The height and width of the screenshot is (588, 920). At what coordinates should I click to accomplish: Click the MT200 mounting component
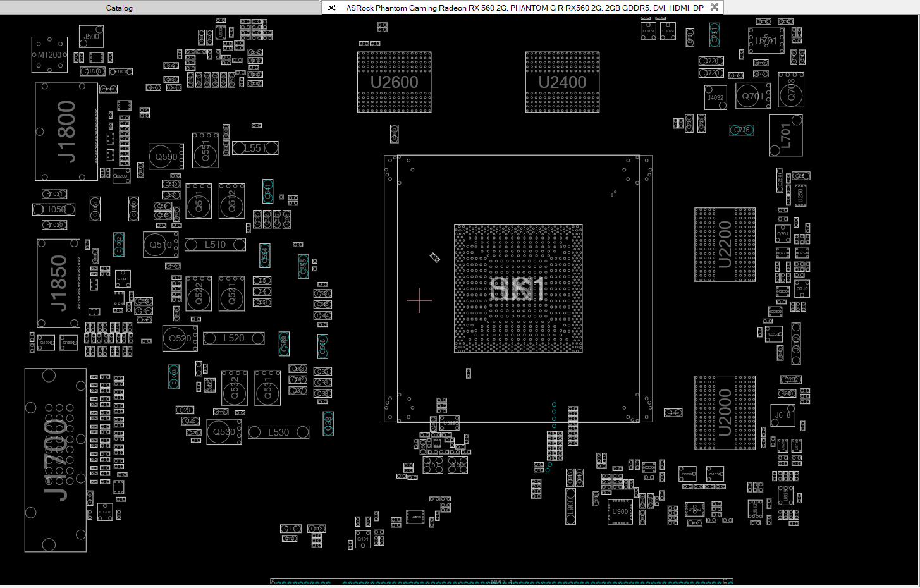click(x=49, y=55)
